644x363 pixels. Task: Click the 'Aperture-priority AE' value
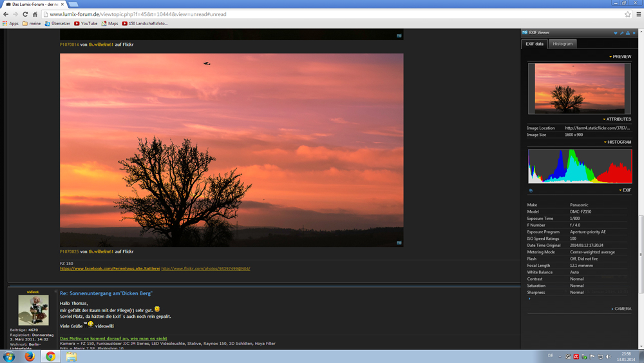coord(588,232)
